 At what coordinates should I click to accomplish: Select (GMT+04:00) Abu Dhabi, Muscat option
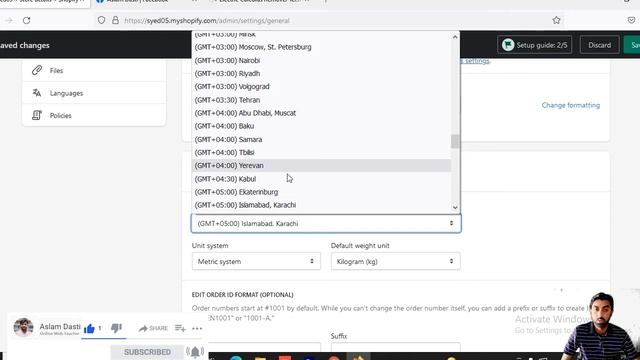coord(321,113)
